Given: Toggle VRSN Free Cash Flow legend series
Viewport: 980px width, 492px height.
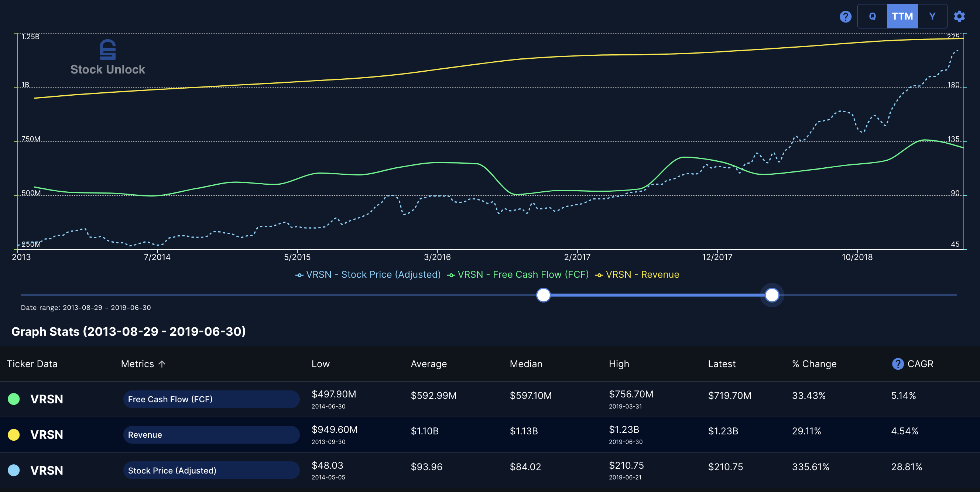Looking at the screenshot, I should (x=518, y=274).
